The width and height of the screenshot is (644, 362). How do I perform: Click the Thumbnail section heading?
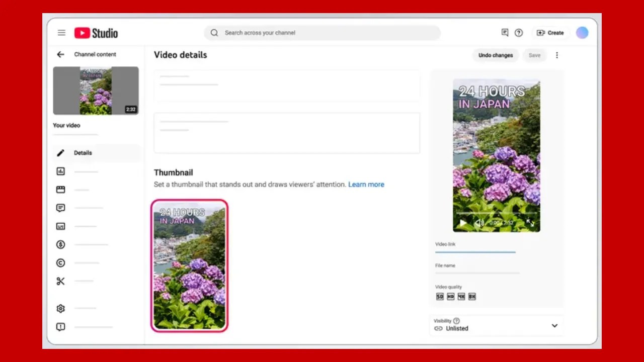[174, 172]
